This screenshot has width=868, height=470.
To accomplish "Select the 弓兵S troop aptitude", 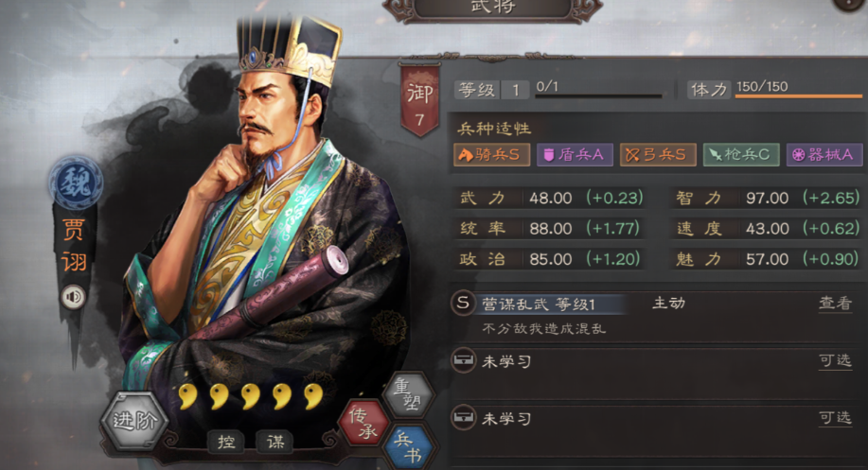I will point(658,155).
